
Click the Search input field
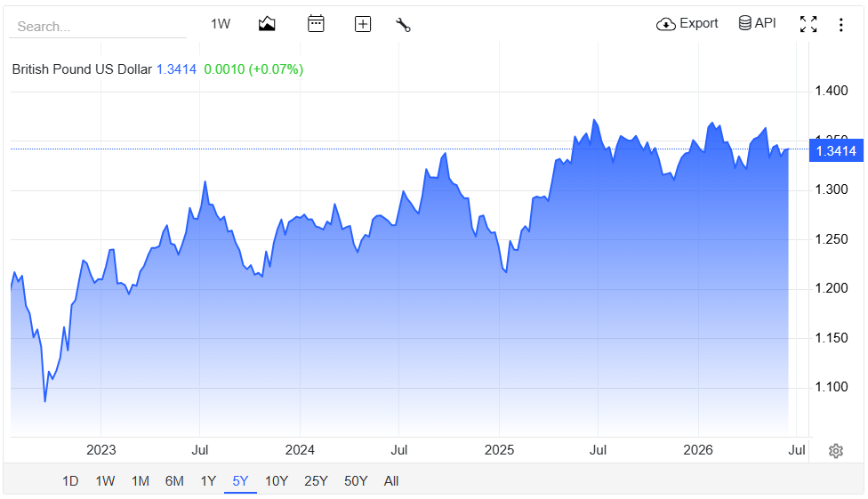pos(98,26)
